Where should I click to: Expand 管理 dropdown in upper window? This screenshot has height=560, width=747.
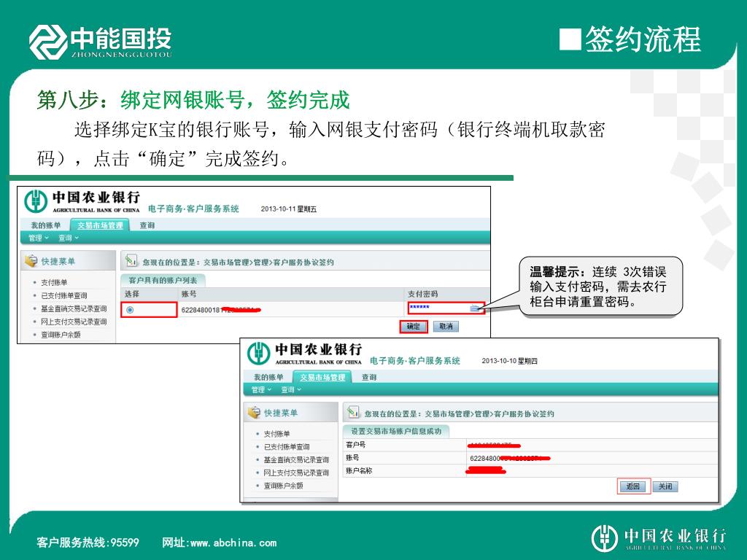tap(38, 238)
